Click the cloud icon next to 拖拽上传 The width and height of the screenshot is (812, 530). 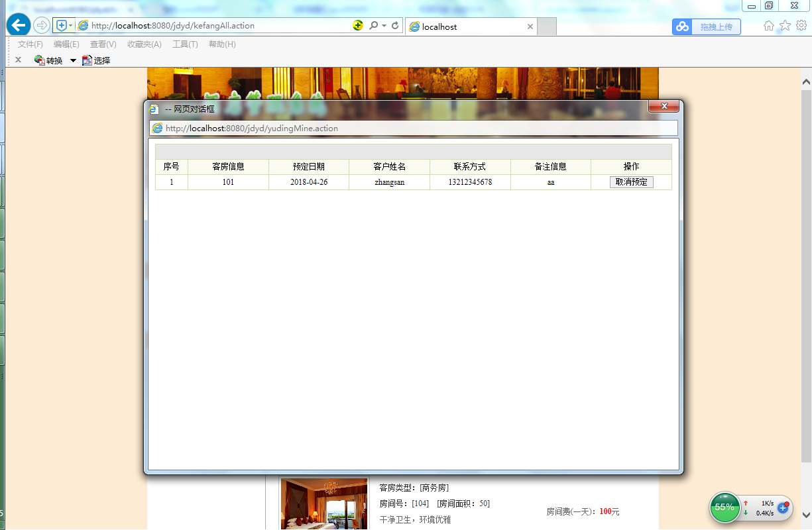pos(682,26)
